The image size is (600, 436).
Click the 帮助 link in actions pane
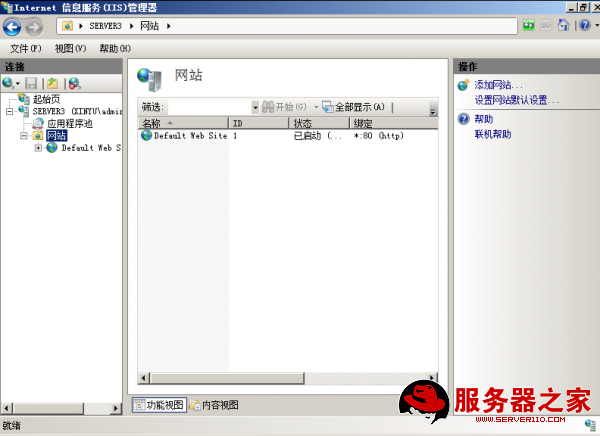click(x=484, y=119)
